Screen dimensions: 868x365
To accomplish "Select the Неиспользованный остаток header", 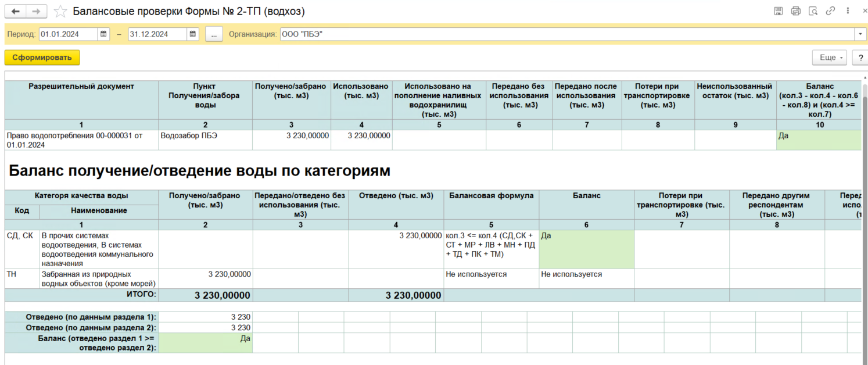I will (735, 100).
